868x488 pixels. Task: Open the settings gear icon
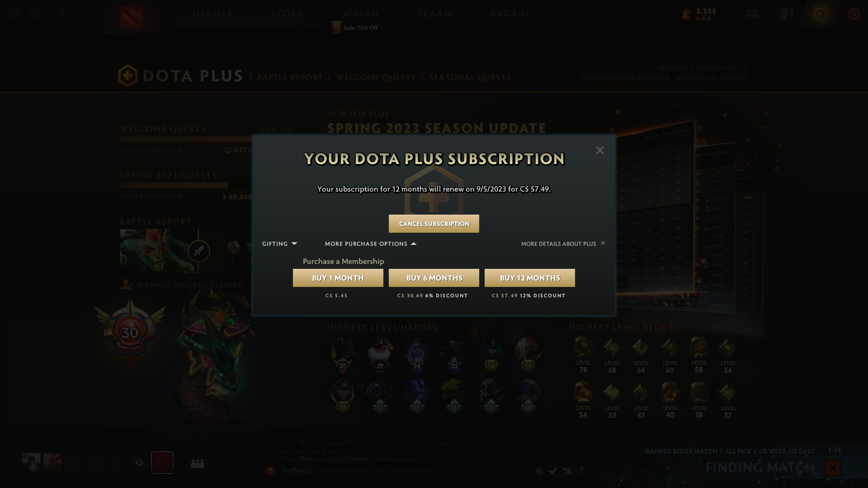pos(36,13)
